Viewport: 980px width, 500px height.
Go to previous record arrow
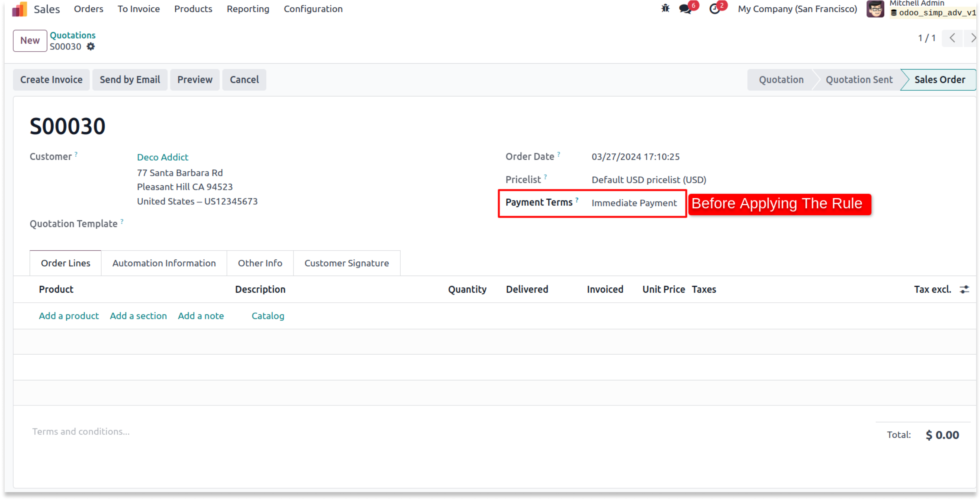[x=952, y=38]
